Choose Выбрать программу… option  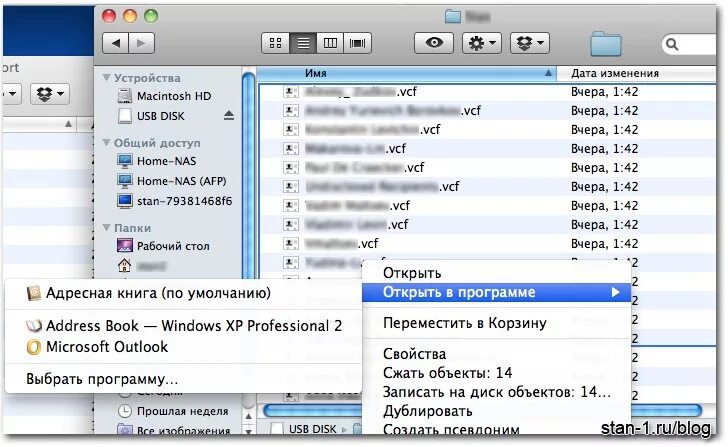point(183,379)
